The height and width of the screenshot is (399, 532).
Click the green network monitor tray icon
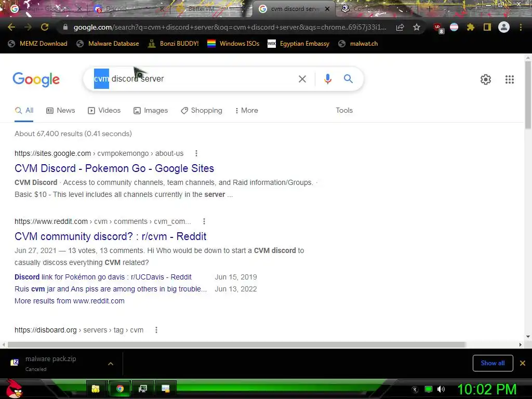429,389
